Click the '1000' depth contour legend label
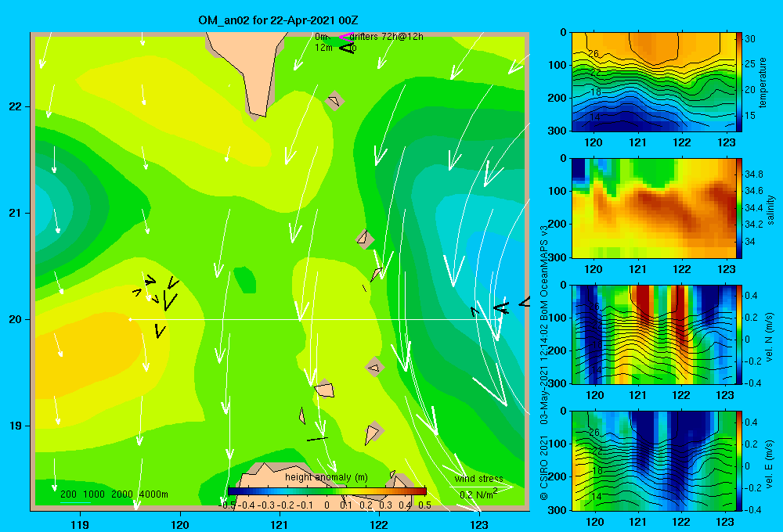This screenshot has height=532, width=783. pyautogui.click(x=94, y=494)
